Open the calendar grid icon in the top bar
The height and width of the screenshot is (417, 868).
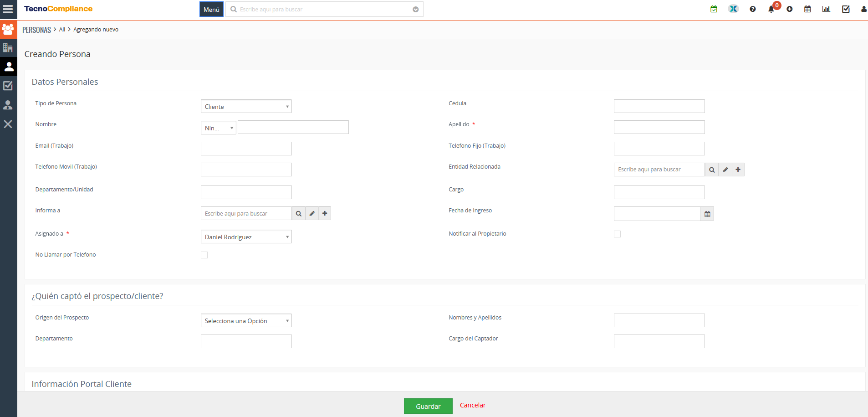tap(807, 9)
